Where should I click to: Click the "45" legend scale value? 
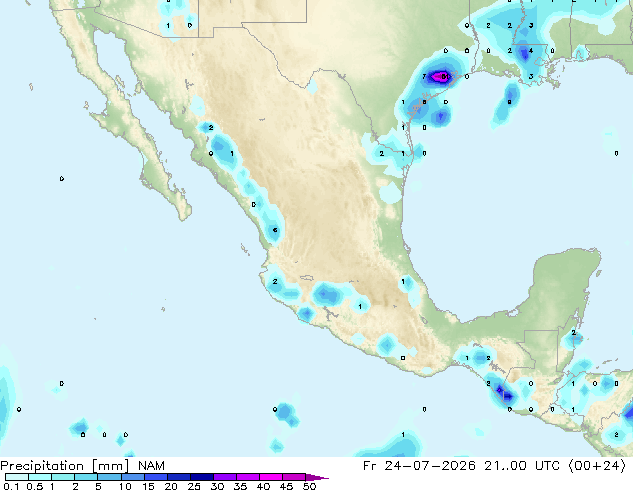pos(286,486)
